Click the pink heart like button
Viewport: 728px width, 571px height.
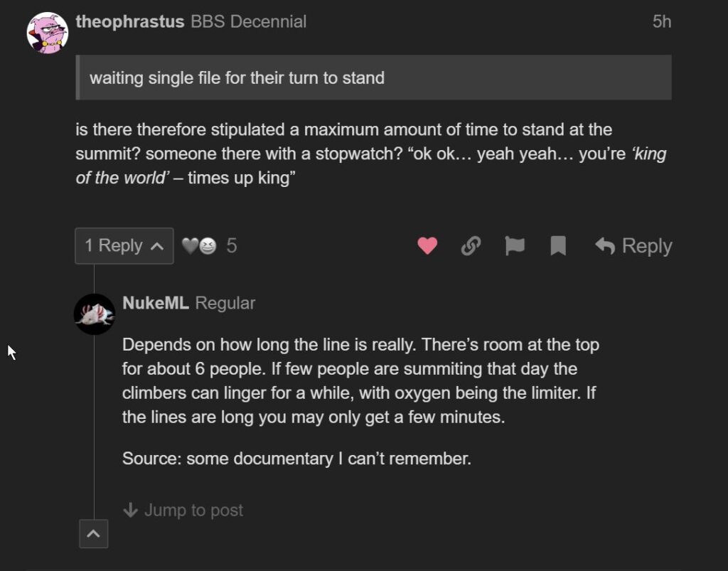point(427,245)
